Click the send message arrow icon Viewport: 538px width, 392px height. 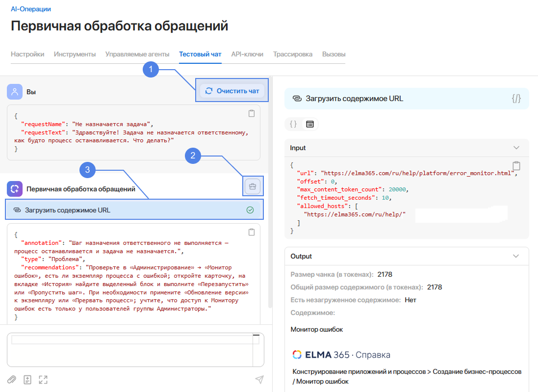tap(259, 379)
